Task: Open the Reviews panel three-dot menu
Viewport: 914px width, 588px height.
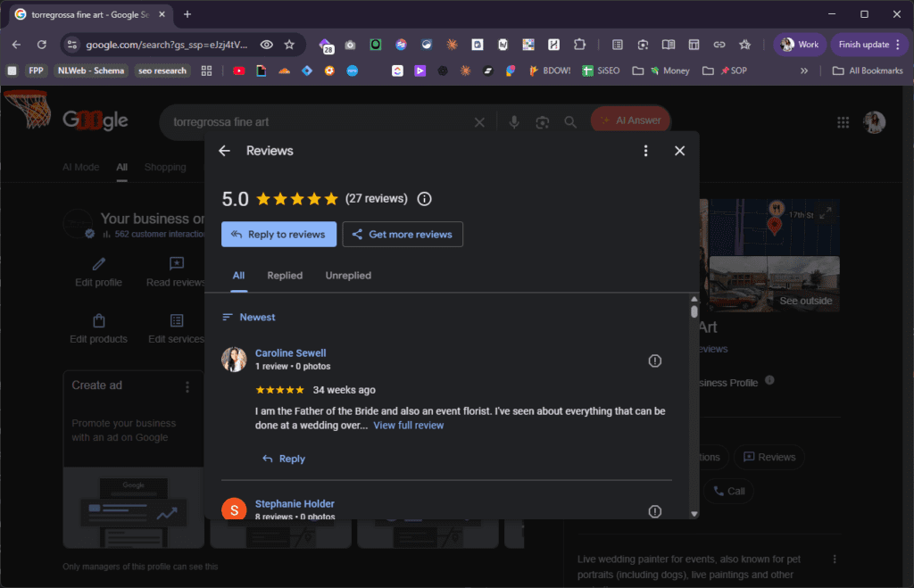Action: coord(645,151)
